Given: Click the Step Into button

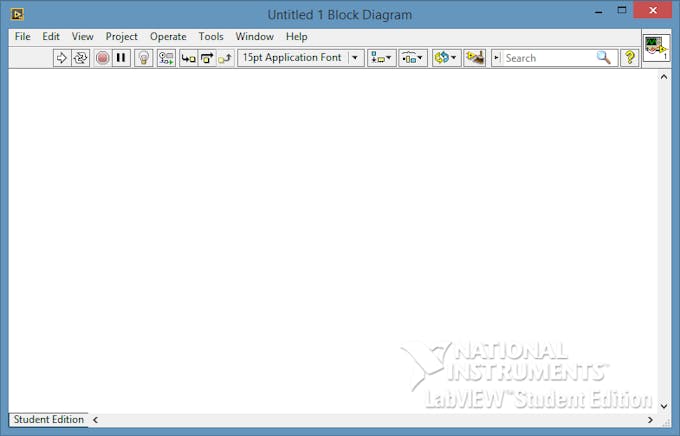Looking at the screenshot, I should pos(188,58).
